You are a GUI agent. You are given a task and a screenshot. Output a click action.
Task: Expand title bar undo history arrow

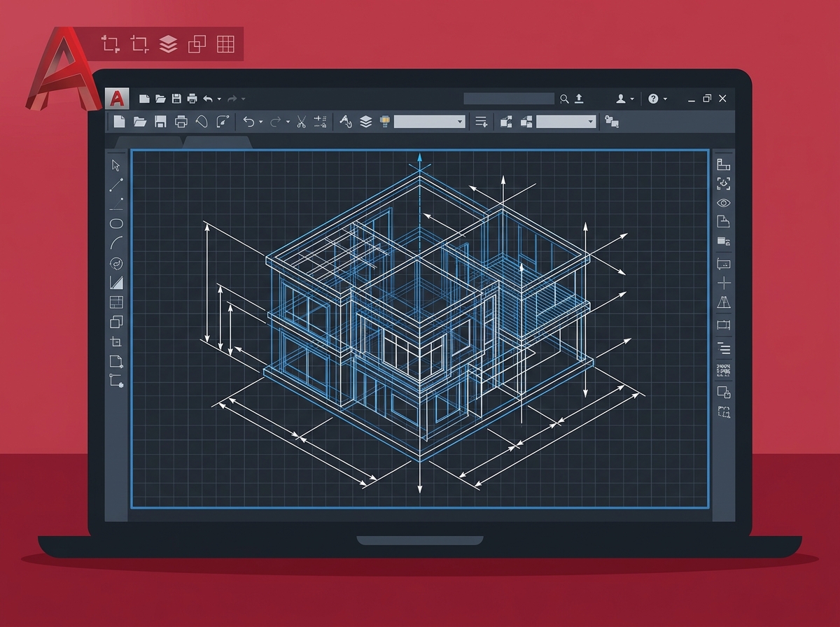pyautogui.click(x=219, y=99)
